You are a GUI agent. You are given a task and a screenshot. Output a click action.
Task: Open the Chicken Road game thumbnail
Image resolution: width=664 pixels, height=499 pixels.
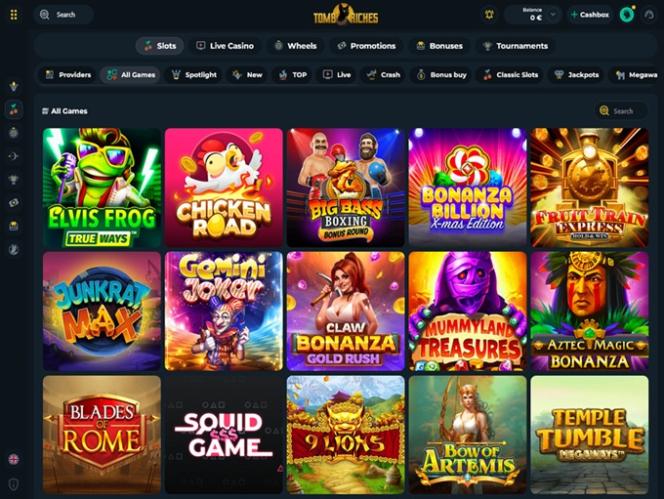(224, 187)
